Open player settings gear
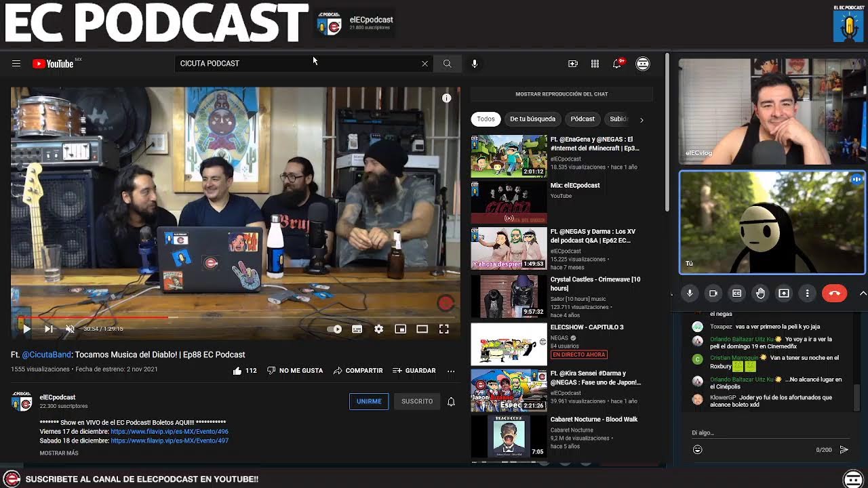The height and width of the screenshot is (488, 868). click(378, 329)
